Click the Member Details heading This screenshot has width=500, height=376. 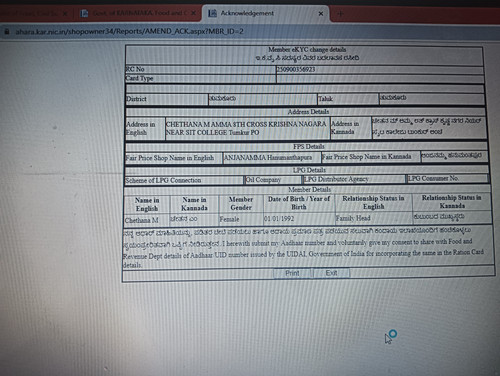coord(310,189)
